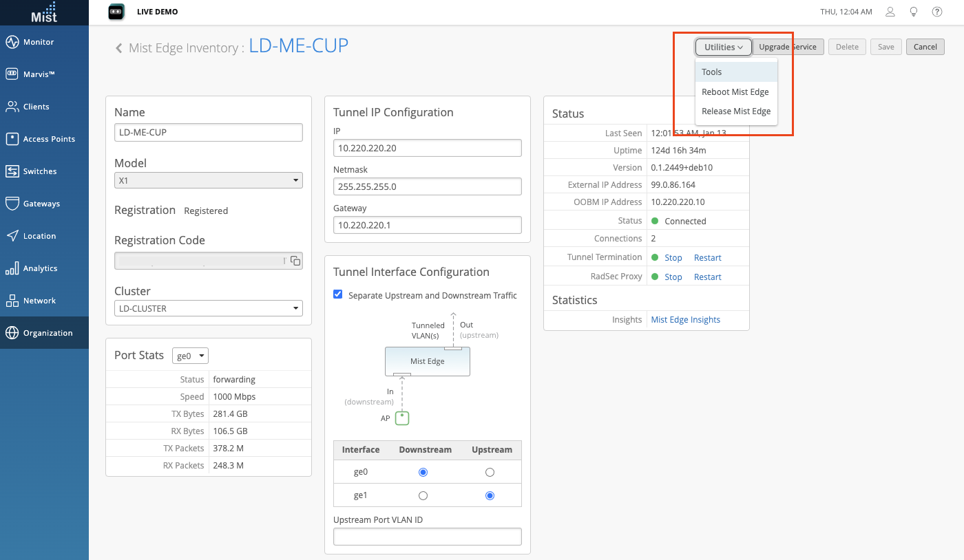Viewport: 964px width, 560px height.
Task: Click the Monitor sidebar icon
Action: [12, 42]
